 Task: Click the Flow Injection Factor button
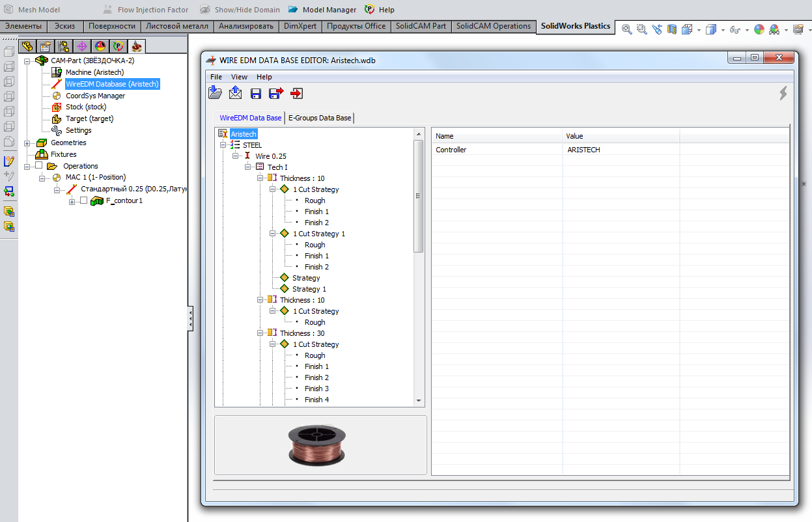pos(146,10)
